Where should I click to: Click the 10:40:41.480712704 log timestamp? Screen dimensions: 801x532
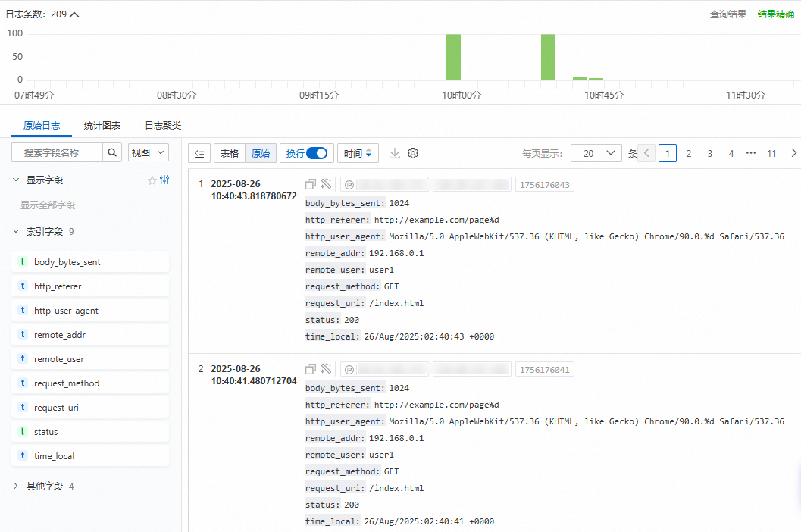tap(254, 381)
